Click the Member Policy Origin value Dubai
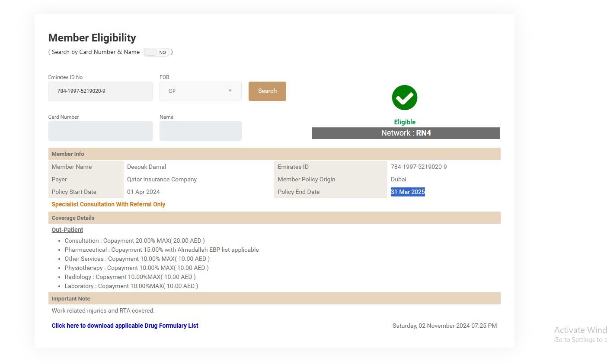 (399, 179)
